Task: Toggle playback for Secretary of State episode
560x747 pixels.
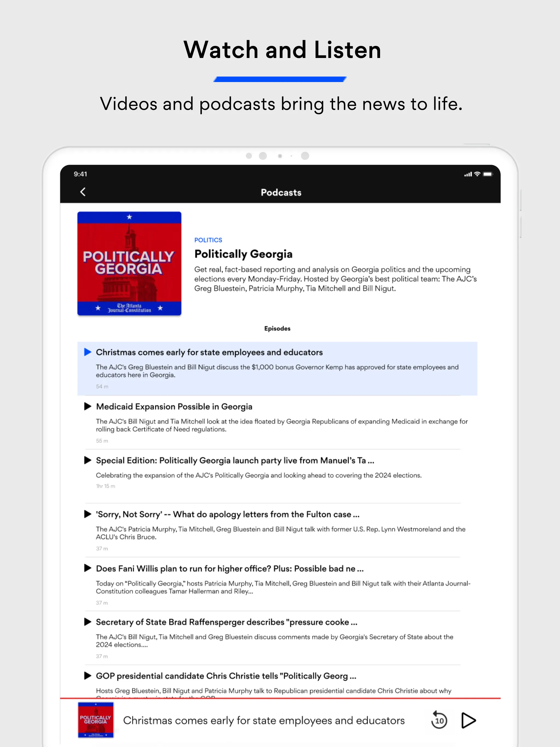Action: coord(88,622)
